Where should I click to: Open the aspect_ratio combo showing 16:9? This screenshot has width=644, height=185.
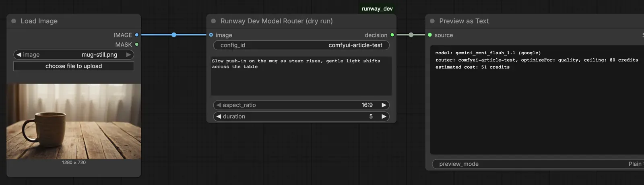click(x=301, y=105)
